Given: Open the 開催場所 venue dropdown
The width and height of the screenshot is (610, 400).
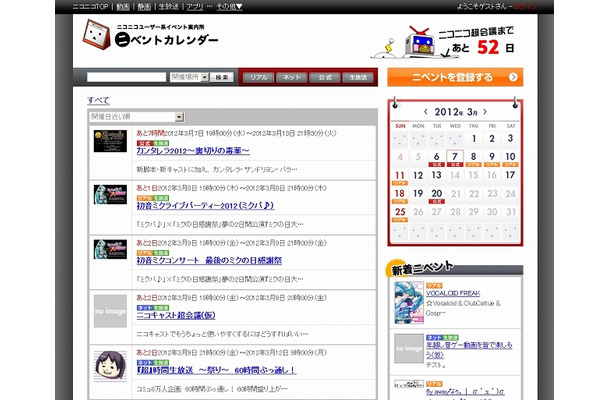Looking at the screenshot, I should [189, 77].
